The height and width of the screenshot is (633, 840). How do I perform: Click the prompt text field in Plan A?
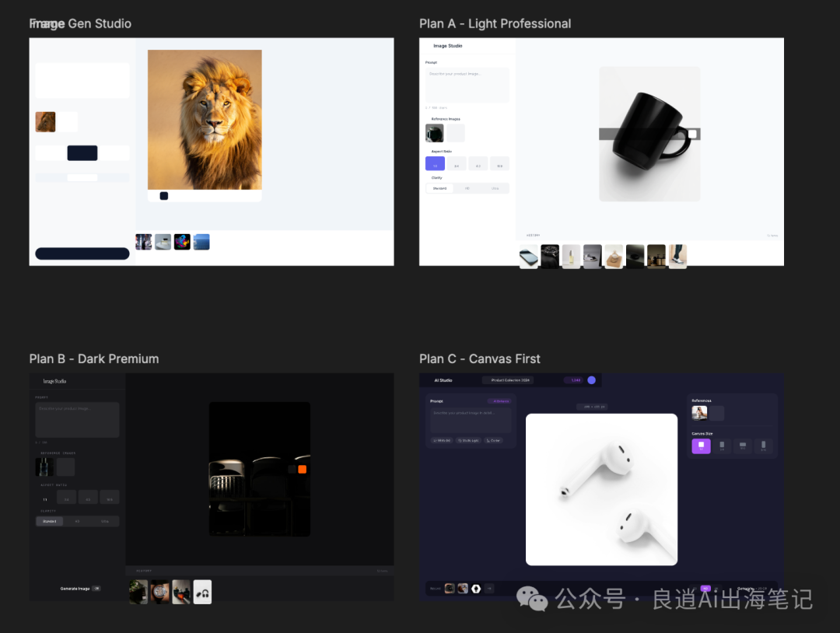coord(467,85)
